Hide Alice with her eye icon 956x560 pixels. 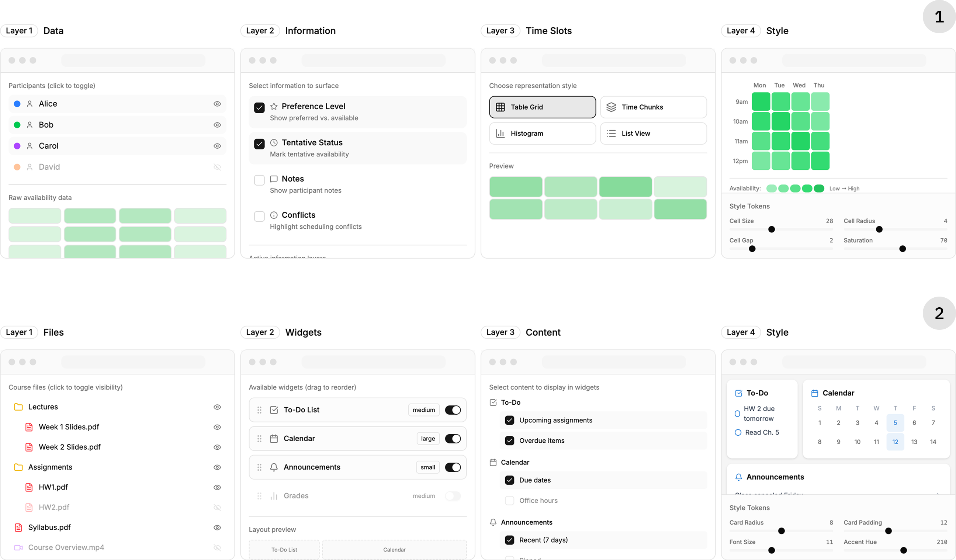click(217, 104)
